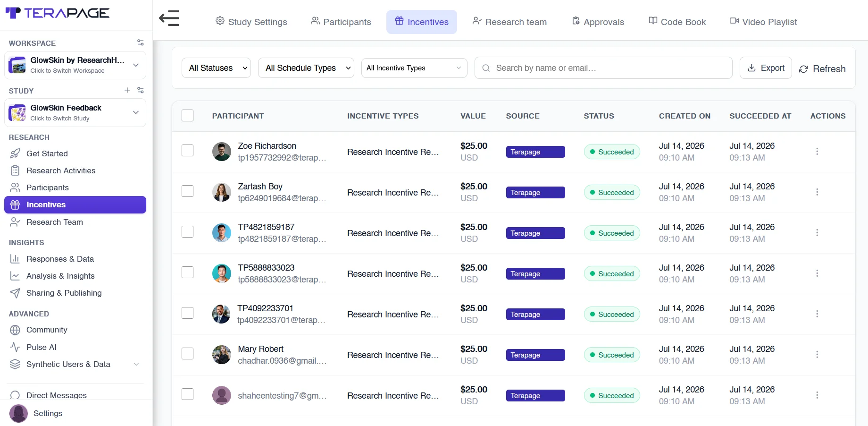Screen dimensions: 868x426
Task: Select the TP4821859187 row checkbox
Action: [187, 232]
